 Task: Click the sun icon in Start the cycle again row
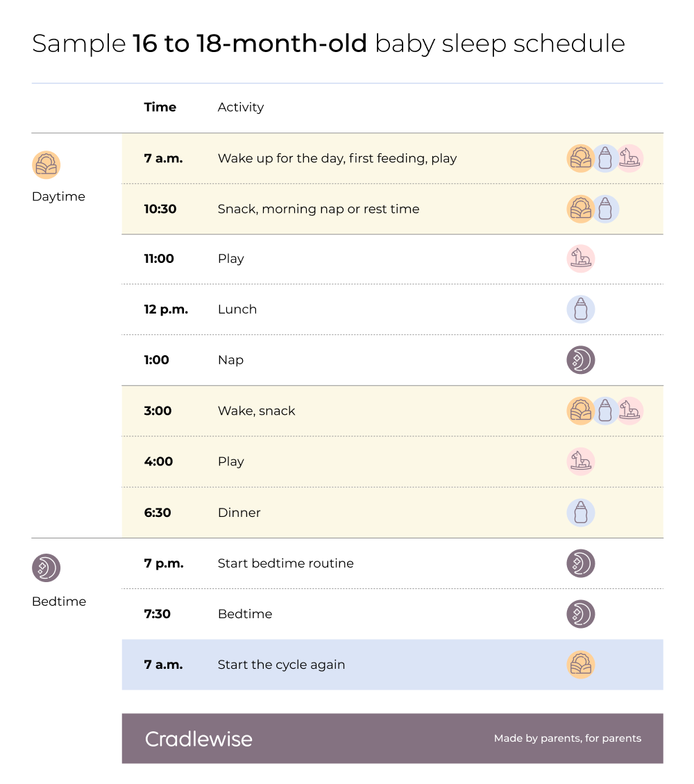tap(581, 665)
